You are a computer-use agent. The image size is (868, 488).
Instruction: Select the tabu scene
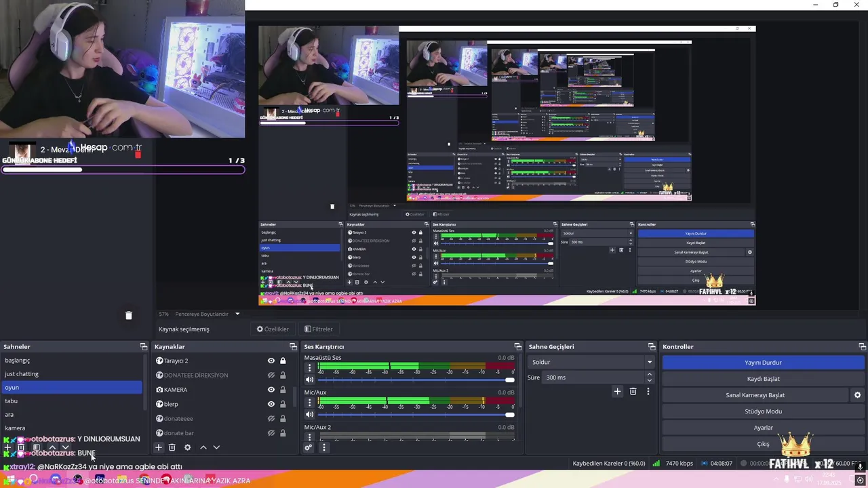click(x=72, y=401)
